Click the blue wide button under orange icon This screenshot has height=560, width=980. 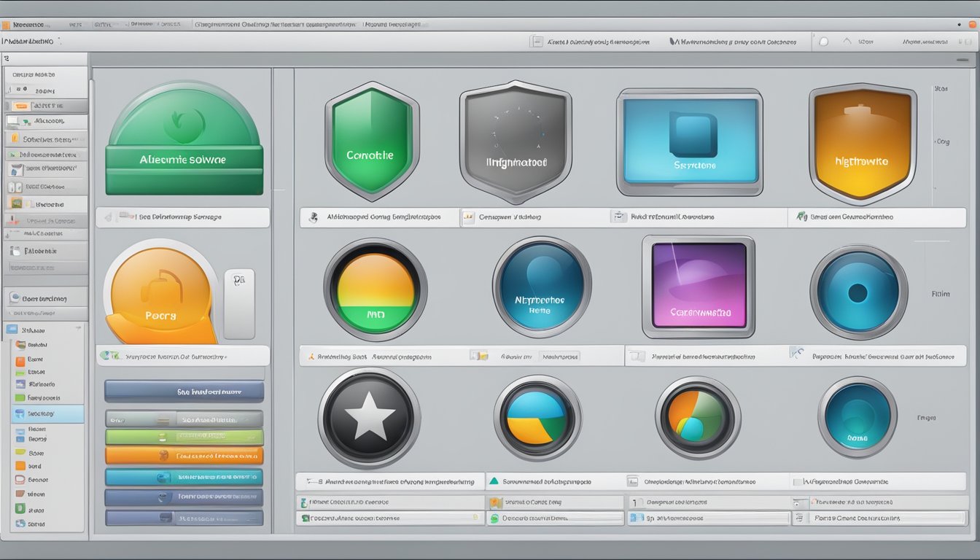pos(184,392)
